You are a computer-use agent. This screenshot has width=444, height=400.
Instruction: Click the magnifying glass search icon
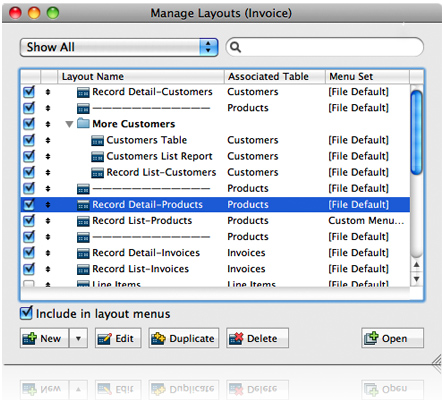(235, 47)
